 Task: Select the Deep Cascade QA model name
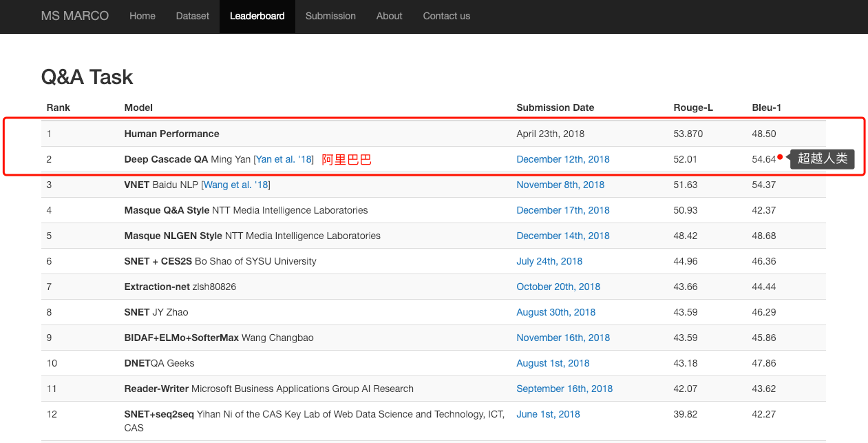(166, 159)
